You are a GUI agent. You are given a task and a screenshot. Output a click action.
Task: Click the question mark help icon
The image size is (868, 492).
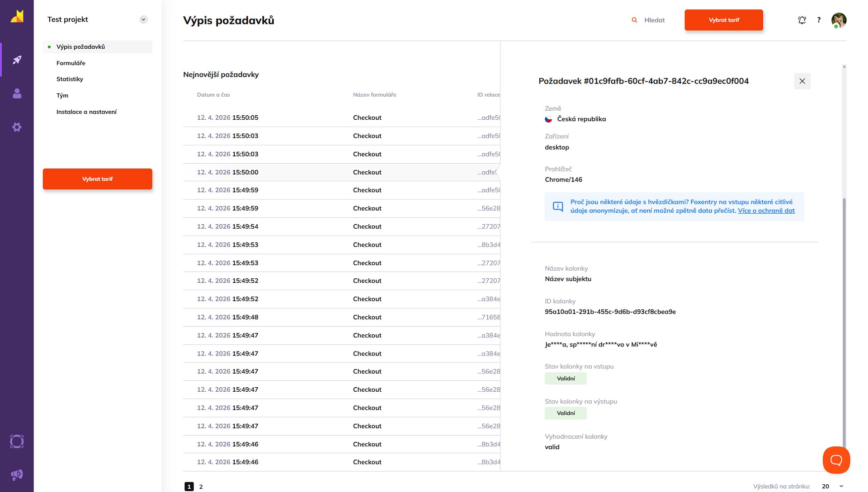tap(819, 20)
